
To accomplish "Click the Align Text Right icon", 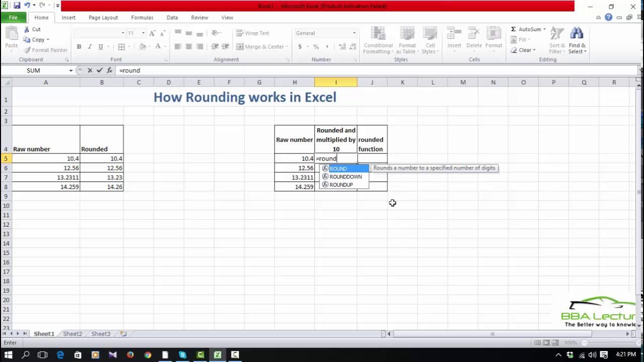I will pos(200,47).
